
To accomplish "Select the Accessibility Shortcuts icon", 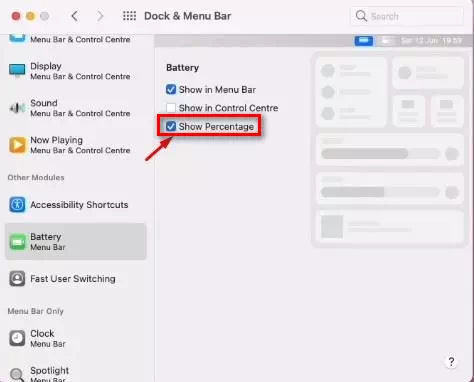I will pos(17,204).
